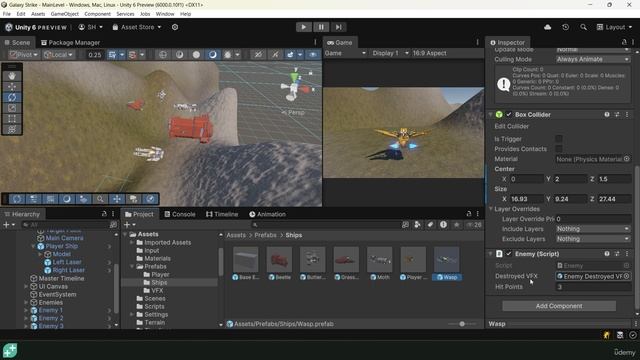640x360 pixels.
Task: Select the Hand view tool
Action: click(12, 76)
